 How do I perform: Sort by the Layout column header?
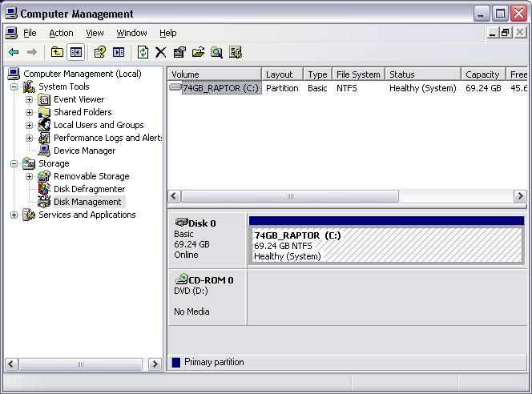click(x=282, y=74)
